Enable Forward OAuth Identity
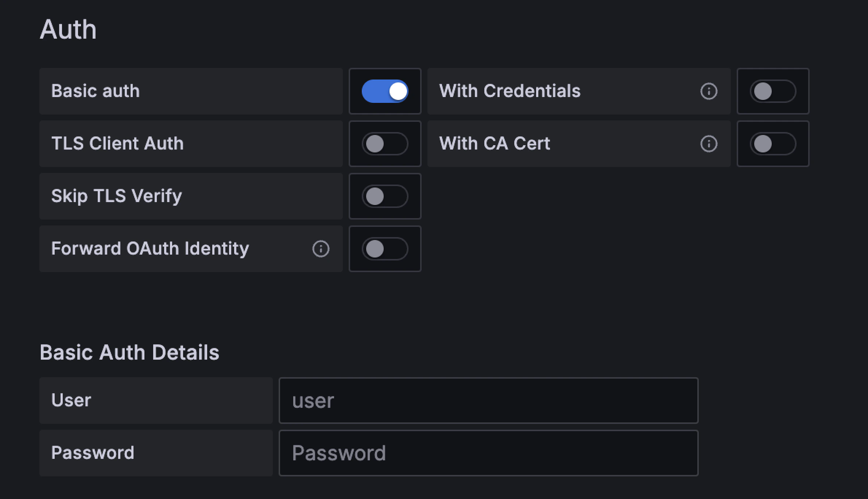 pos(385,248)
